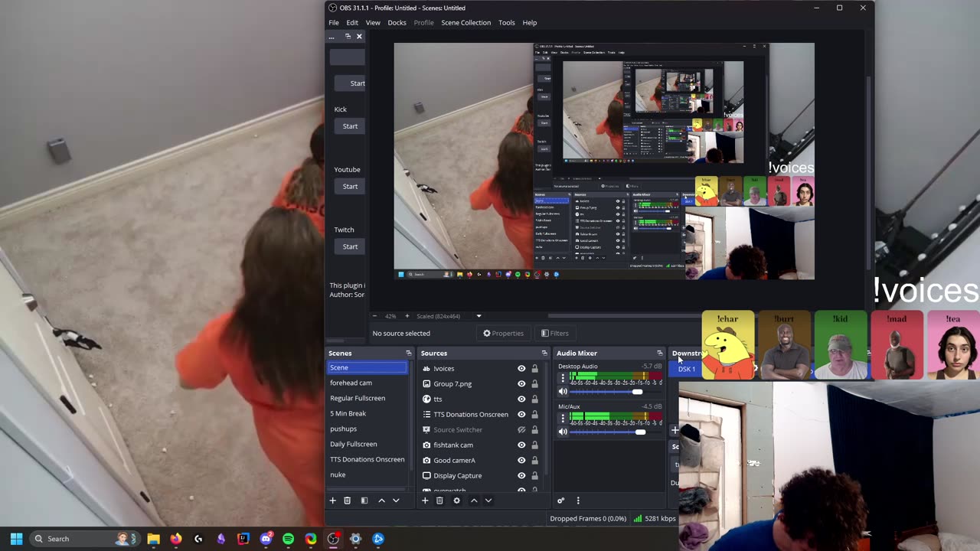The height and width of the screenshot is (551, 980).
Task: Select the 5 Min Break scene
Action: (367, 413)
